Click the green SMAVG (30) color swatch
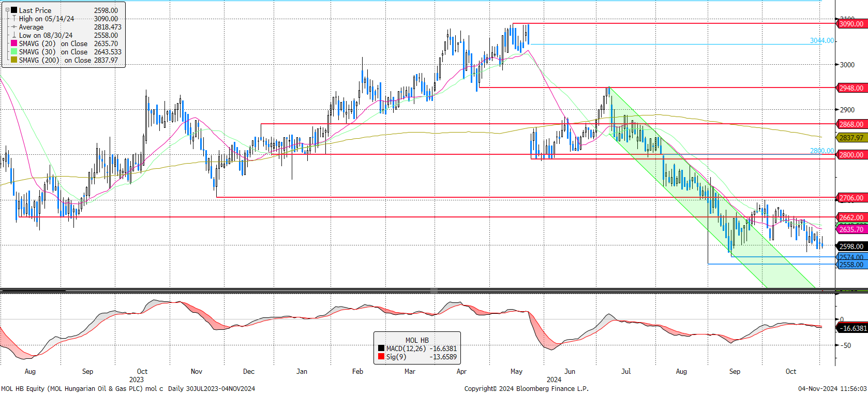The width and height of the screenshot is (868, 393). [14, 52]
